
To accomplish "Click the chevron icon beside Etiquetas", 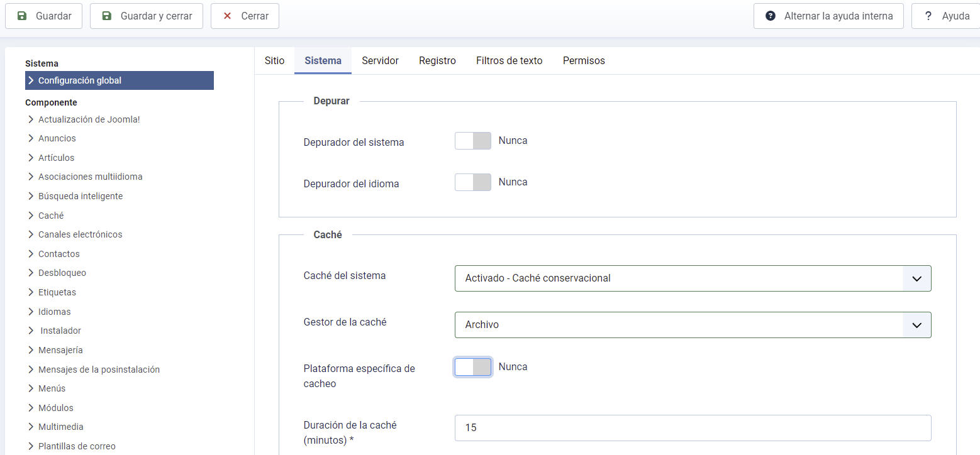I will [31, 292].
